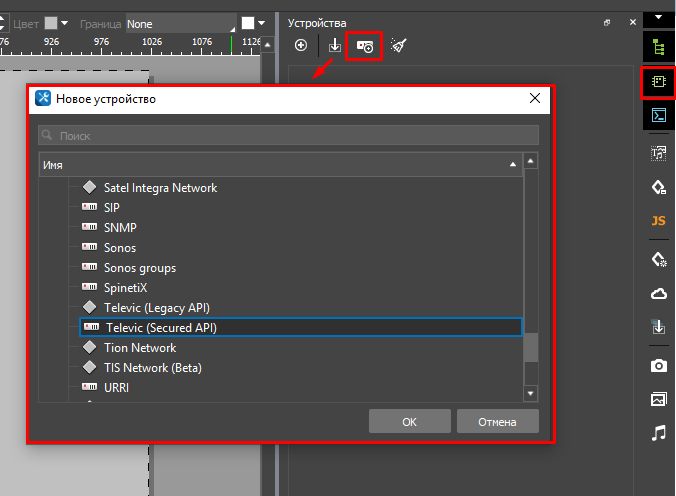This screenshot has height=496, width=676.
Task: Click the Поиск search field
Action: coord(288,135)
